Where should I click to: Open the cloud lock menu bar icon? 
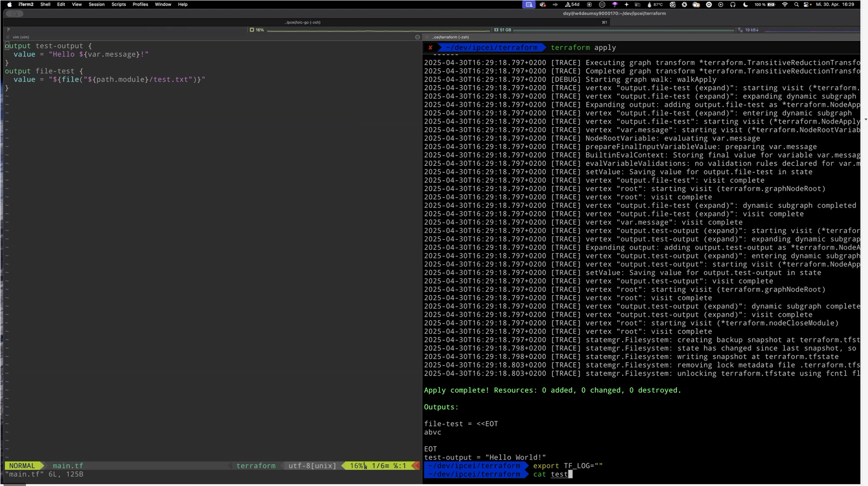tap(696, 4)
